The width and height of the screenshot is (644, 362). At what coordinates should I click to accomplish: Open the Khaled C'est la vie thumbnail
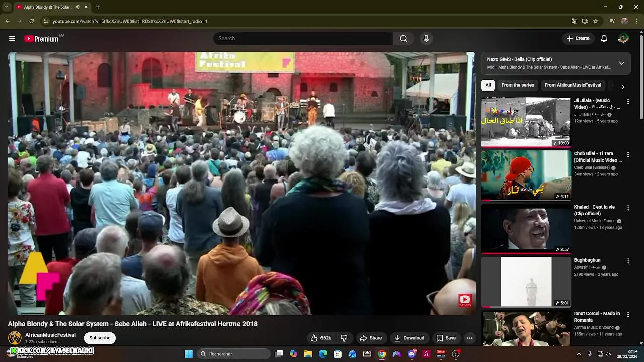click(526, 229)
